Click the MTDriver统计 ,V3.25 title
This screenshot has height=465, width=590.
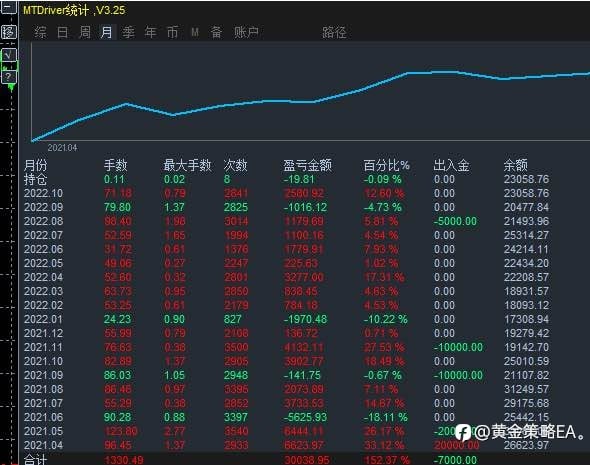click(74, 10)
